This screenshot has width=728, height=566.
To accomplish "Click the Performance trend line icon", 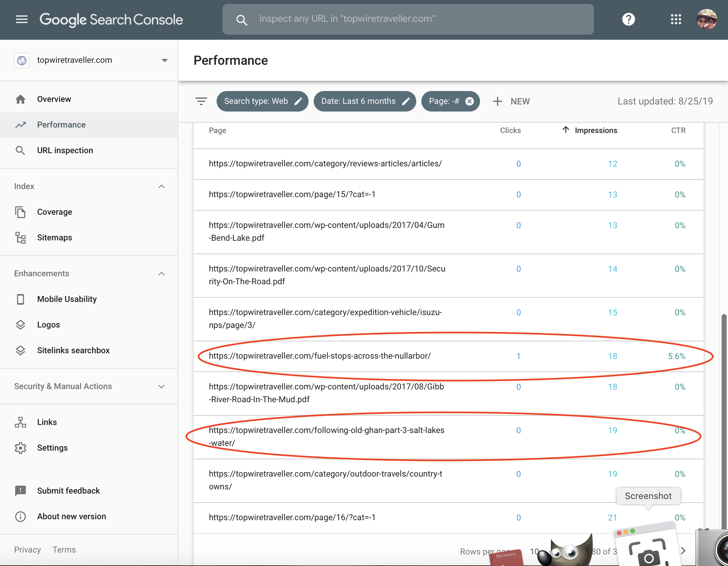I will click(x=20, y=125).
